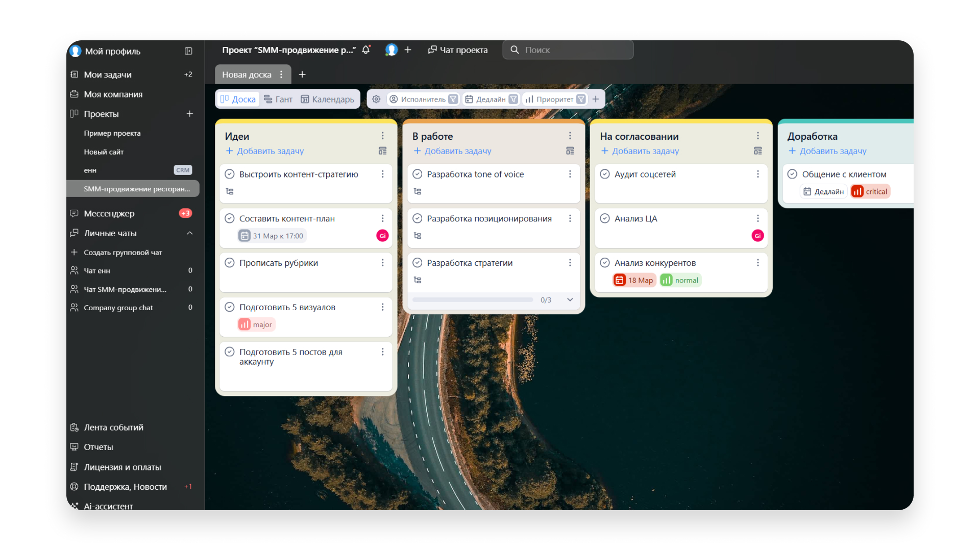Open three-dot menu of Аудит соцсетей card
The width and height of the screenshot is (980, 551).
[x=757, y=174]
